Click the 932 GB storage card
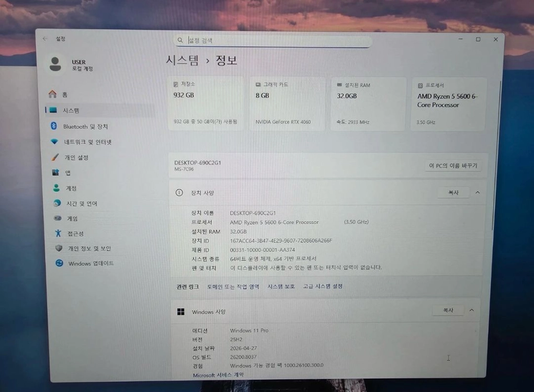 [206, 103]
